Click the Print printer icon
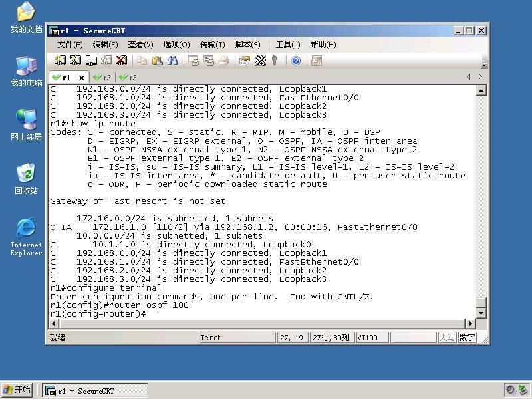The height and width of the screenshot is (399, 532). click(224, 61)
